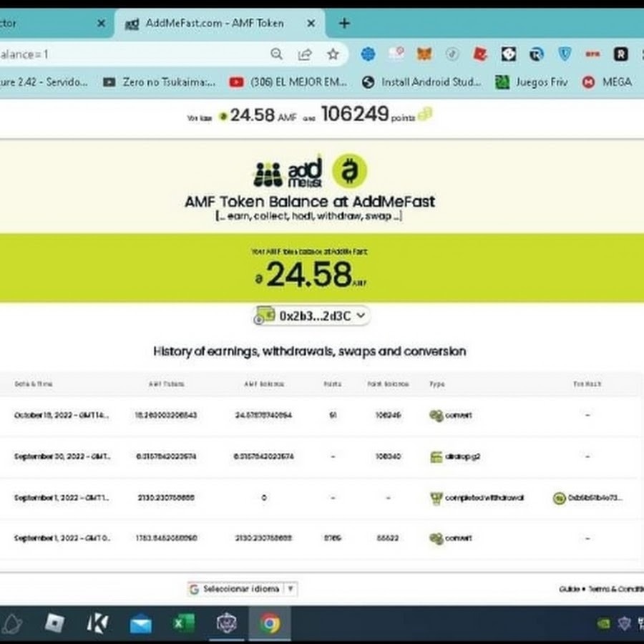Close the AddMeFast.com - AMF Token tab
Image resolution: width=644 pixels, height=644 pixels.
click(311, 24)
